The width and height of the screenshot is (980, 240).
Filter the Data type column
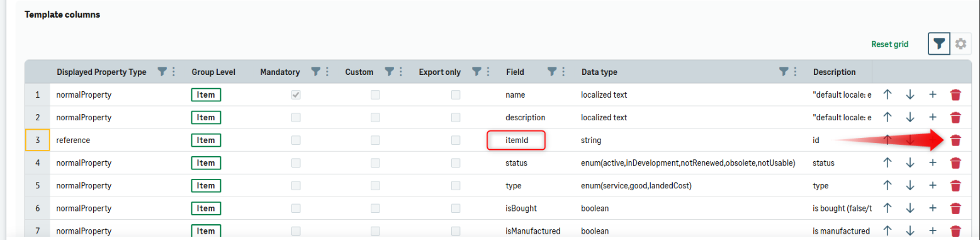(784, 72)
